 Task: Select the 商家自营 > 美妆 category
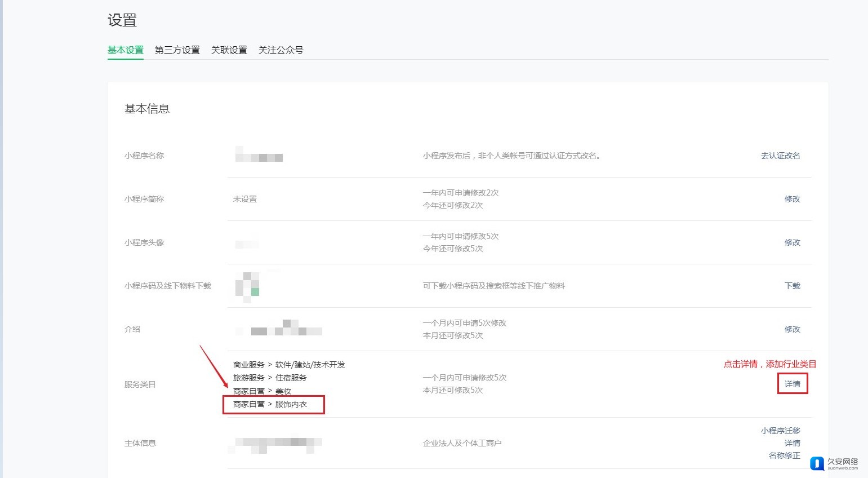(262, 391)
